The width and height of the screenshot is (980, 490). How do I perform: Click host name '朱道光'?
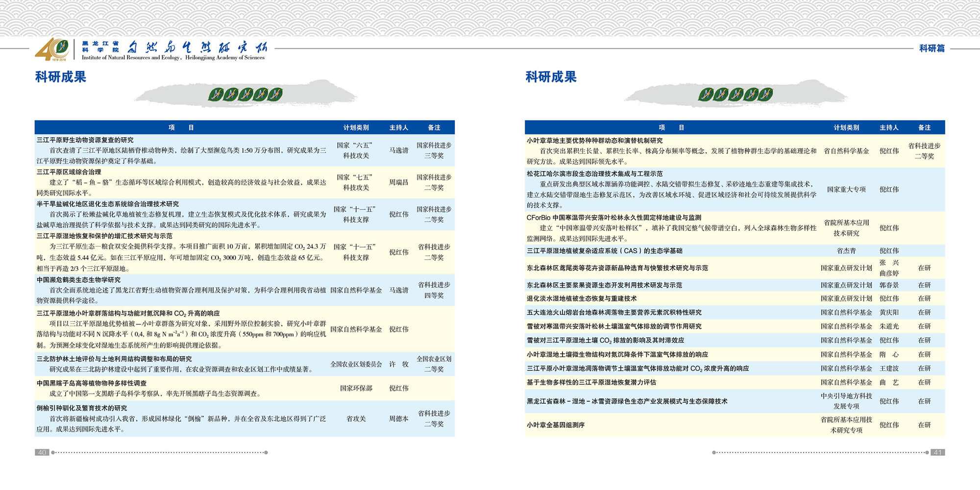[x=889, y=326]
